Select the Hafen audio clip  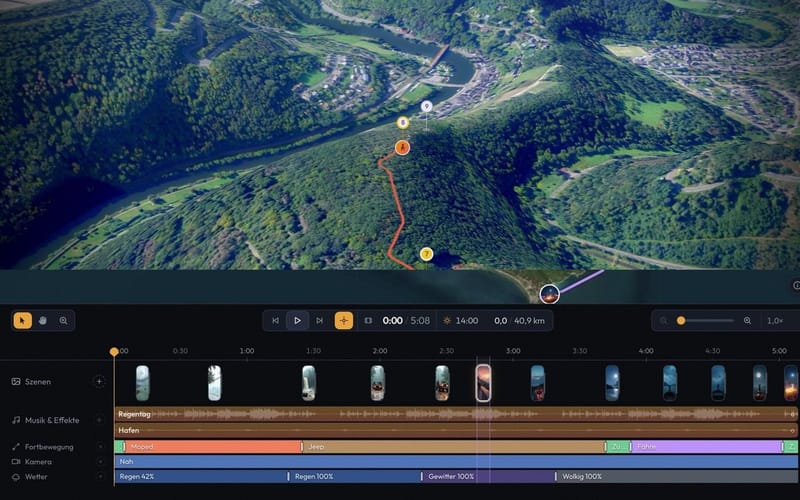tap(456, 430)
